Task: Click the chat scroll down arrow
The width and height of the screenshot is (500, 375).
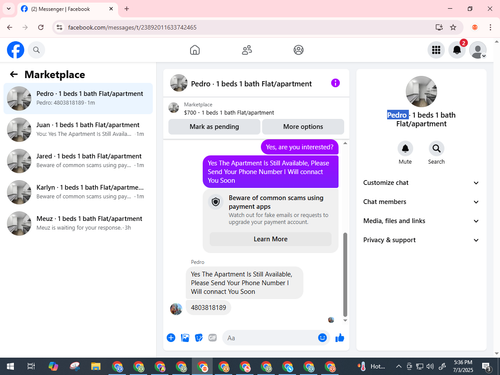Action: coord(345,320)
